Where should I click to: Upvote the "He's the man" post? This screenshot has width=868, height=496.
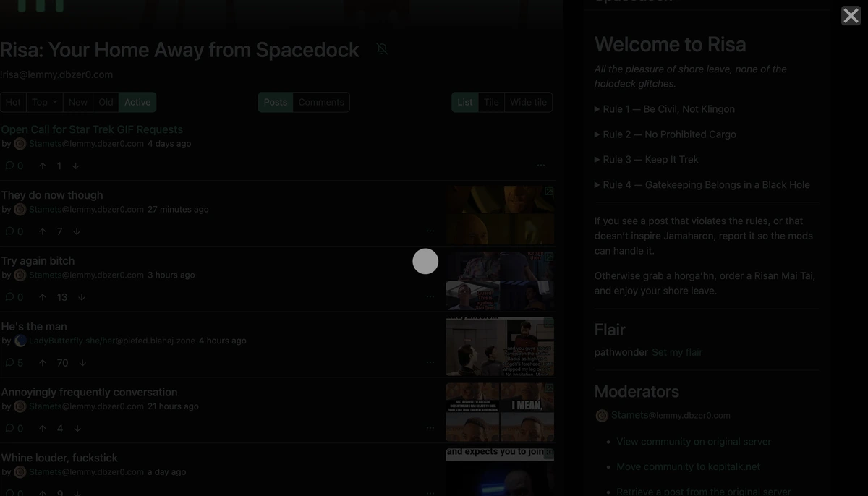coord(42,362)
